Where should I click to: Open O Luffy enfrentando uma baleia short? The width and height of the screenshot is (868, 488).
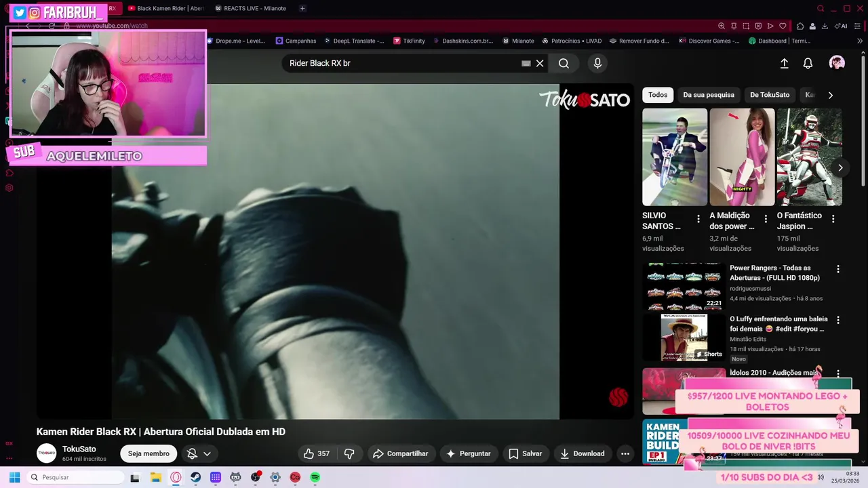[684, 338]
